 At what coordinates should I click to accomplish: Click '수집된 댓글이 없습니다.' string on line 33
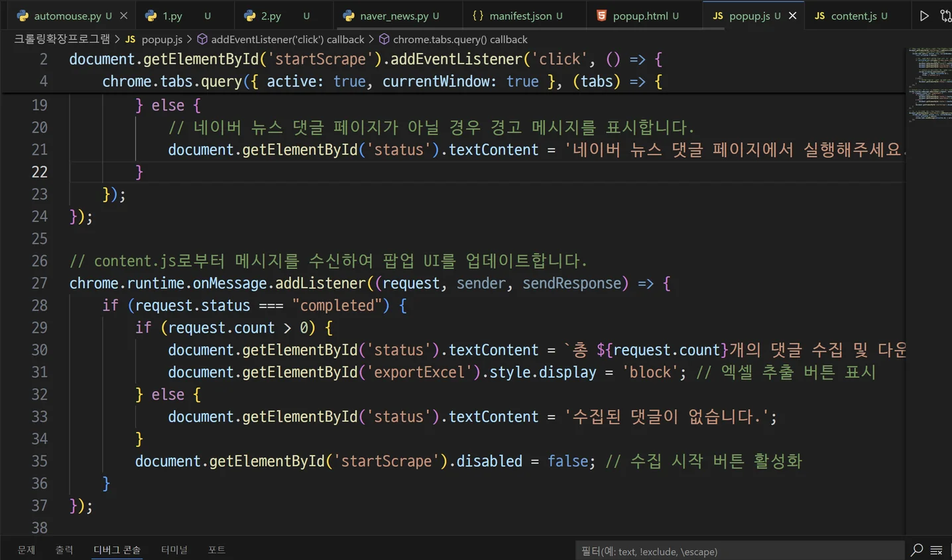pyautogui.click(x=667, y=417)
